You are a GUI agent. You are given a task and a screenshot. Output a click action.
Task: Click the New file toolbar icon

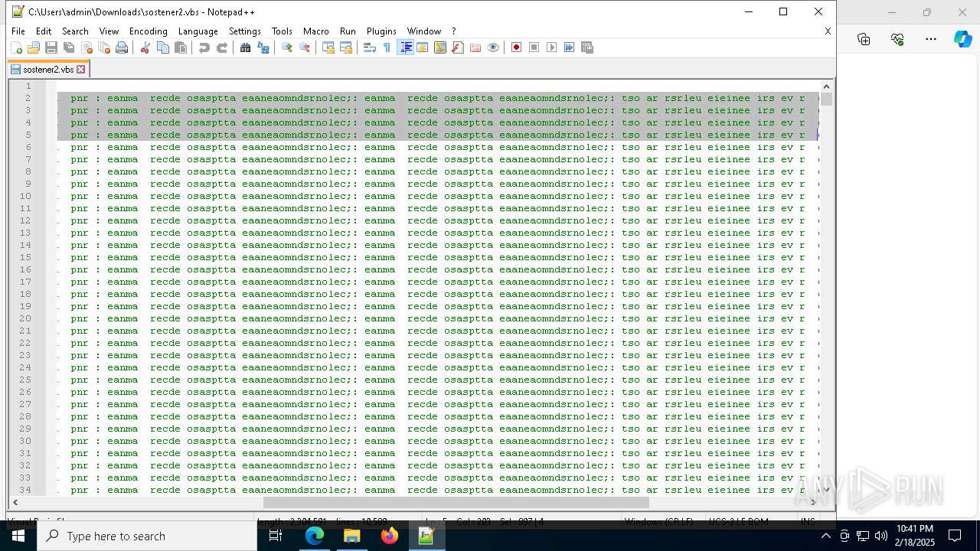click(16, 47)
